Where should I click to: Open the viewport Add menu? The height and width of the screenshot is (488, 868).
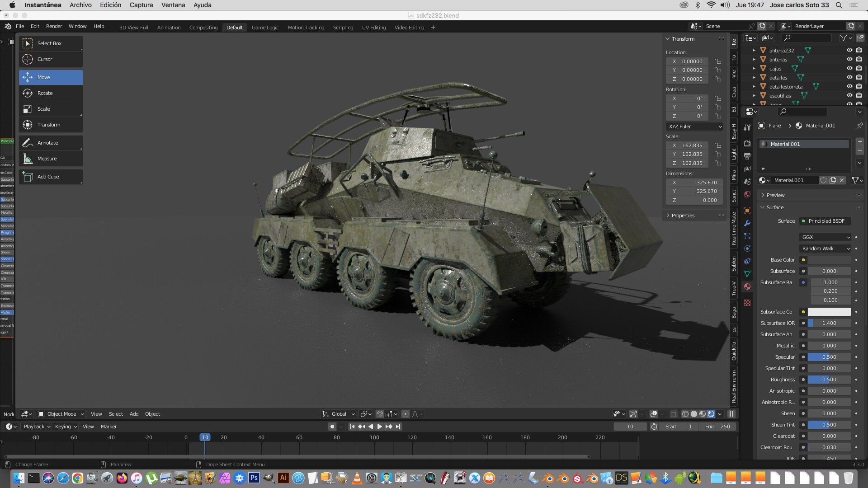click(134, 414)
